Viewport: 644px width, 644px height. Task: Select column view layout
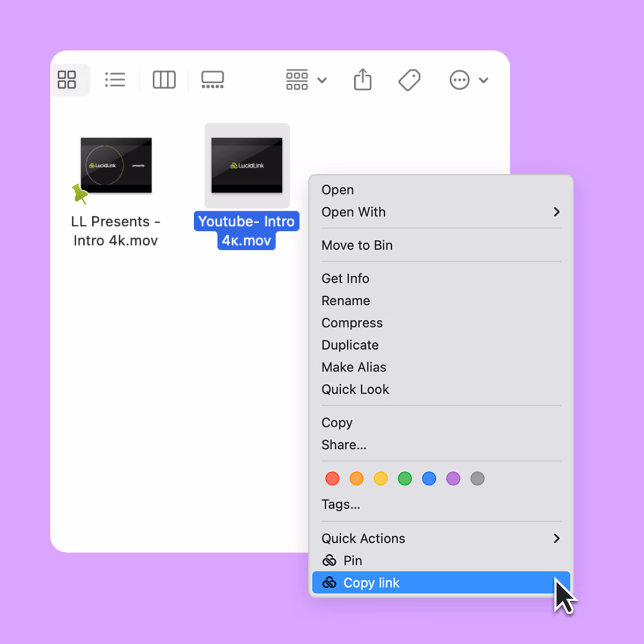tap(164, 79)
